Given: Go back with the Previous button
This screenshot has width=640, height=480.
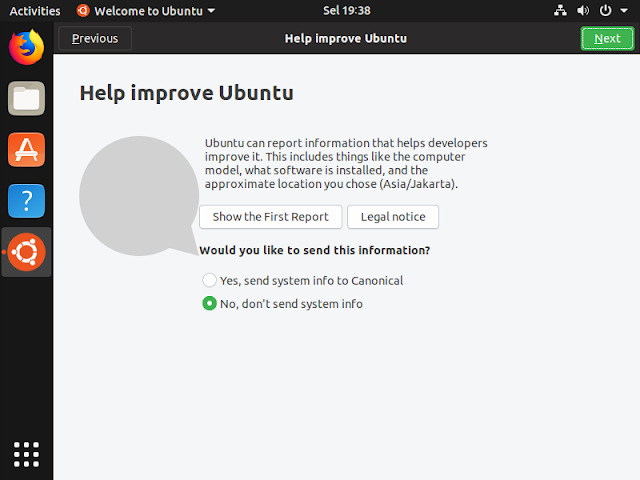Looking at the screenshot, I should [x=95, y=38].
